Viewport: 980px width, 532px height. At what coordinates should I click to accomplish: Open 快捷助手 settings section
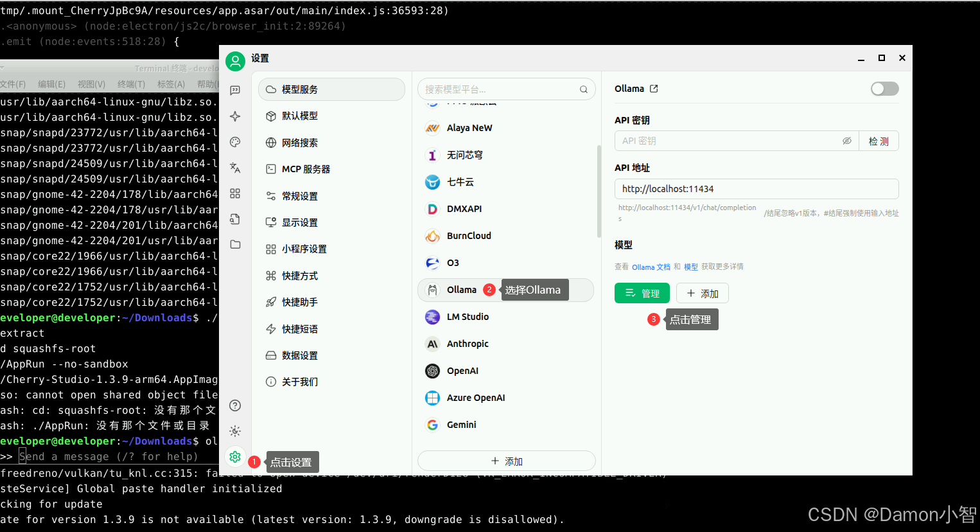[x=331, y=302]
